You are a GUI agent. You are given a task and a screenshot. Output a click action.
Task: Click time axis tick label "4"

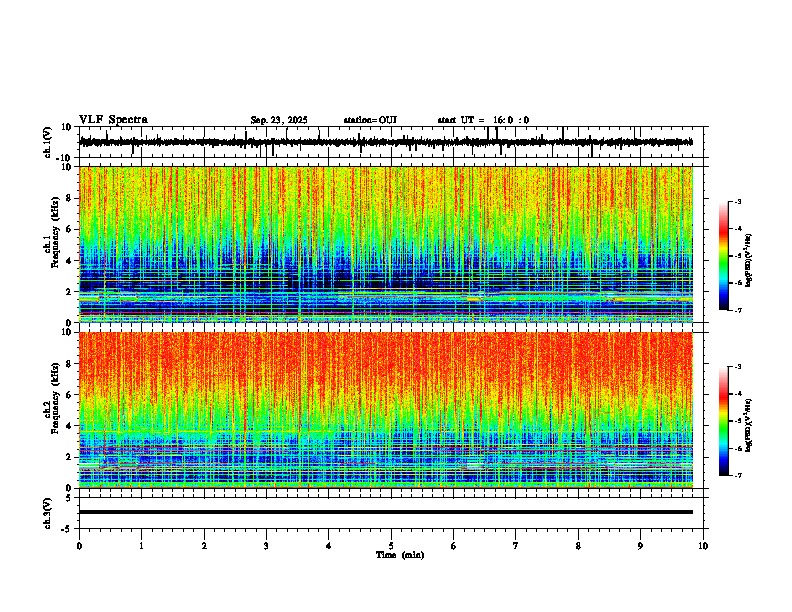click(329, 546)
